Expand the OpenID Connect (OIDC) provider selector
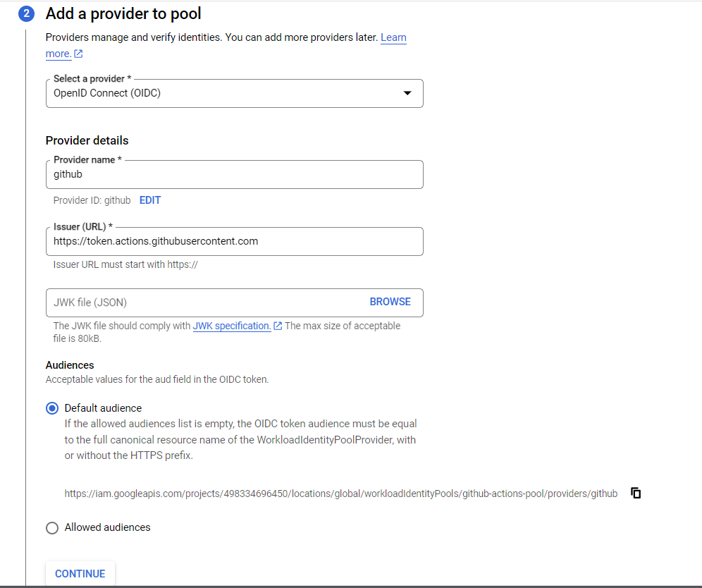Screen dimensions: 702x588 point(234,93)
